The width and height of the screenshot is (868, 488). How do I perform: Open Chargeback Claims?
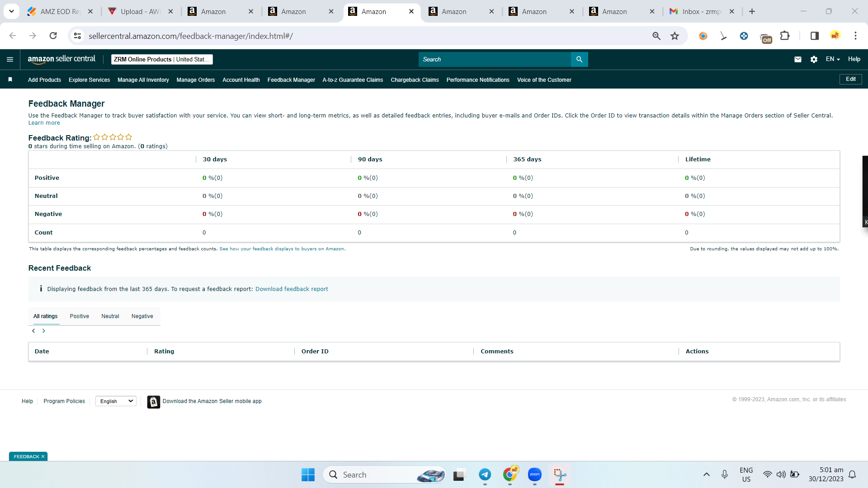tap(415, 80)
